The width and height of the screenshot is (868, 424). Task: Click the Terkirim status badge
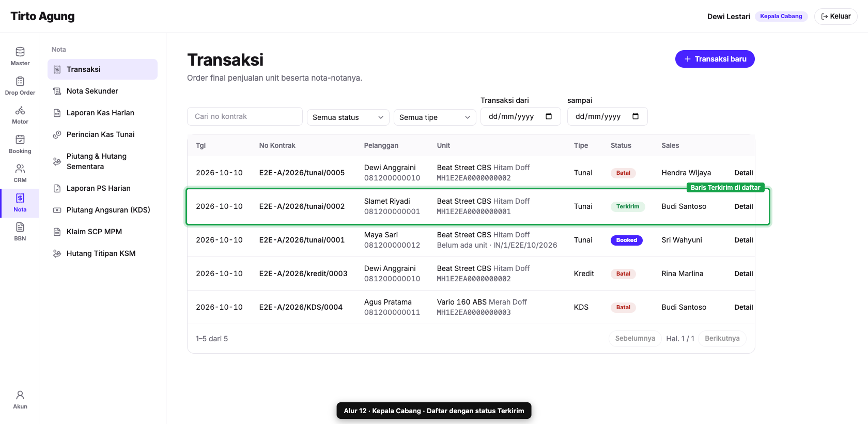628,206
